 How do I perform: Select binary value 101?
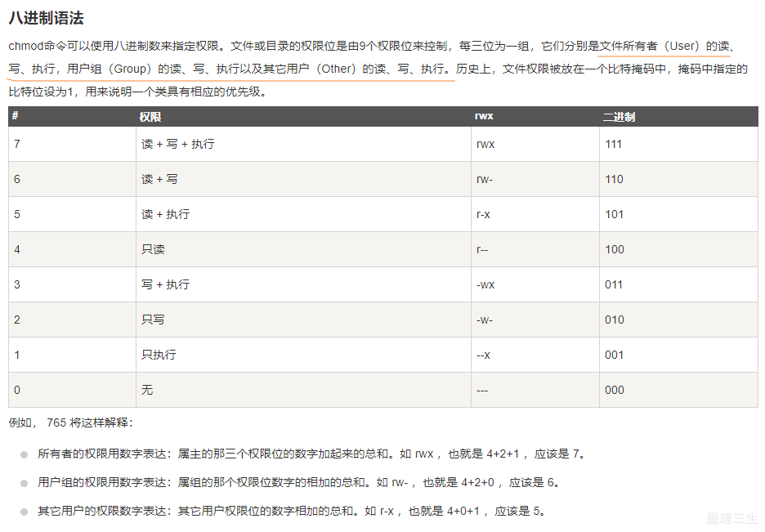(615, 214)
